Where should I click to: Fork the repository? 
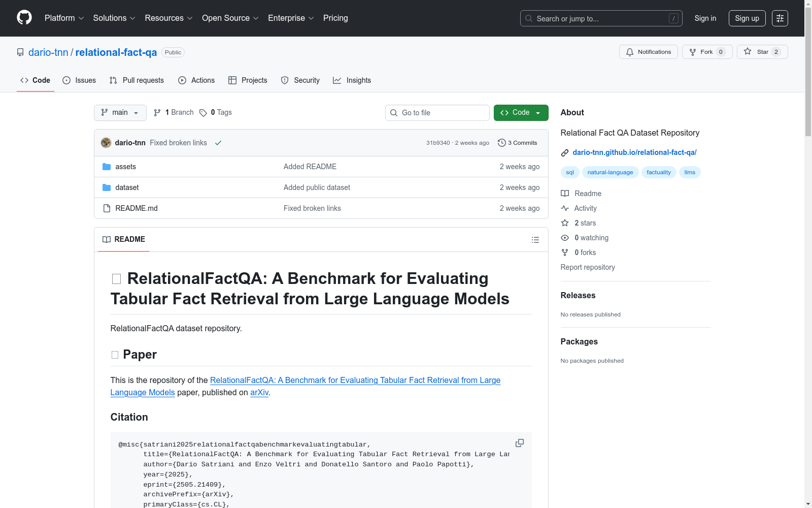[707, 52]
